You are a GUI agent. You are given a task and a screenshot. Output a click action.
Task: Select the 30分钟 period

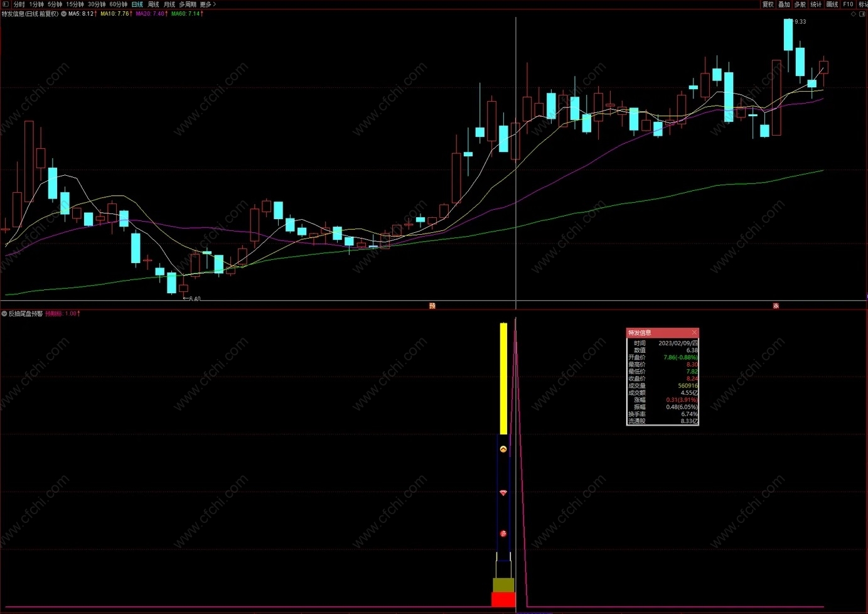(97, 4)
